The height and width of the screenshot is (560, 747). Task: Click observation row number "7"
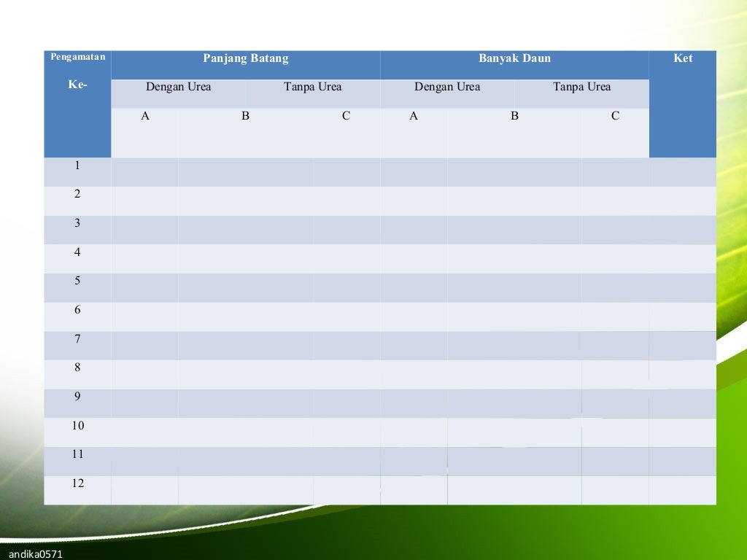click(77, 338)
